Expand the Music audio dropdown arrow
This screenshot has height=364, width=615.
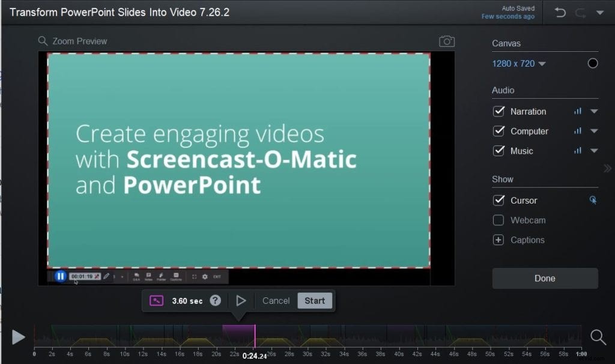tap(594, 151)
